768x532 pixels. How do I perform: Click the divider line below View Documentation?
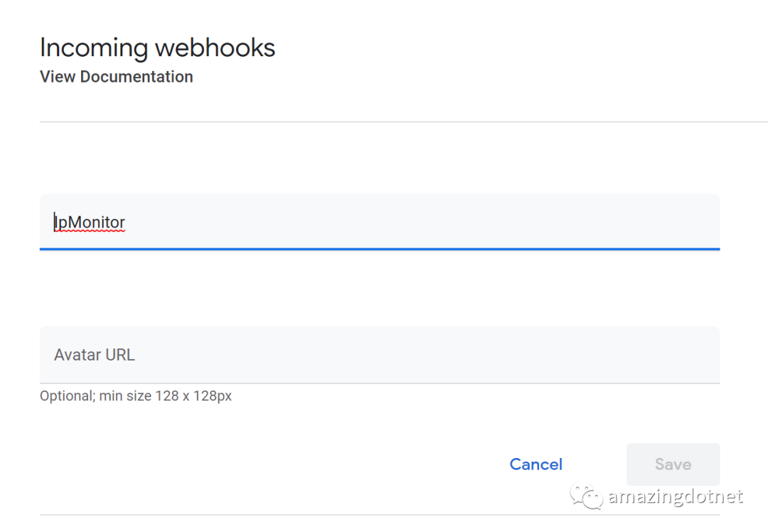point(404,122)
